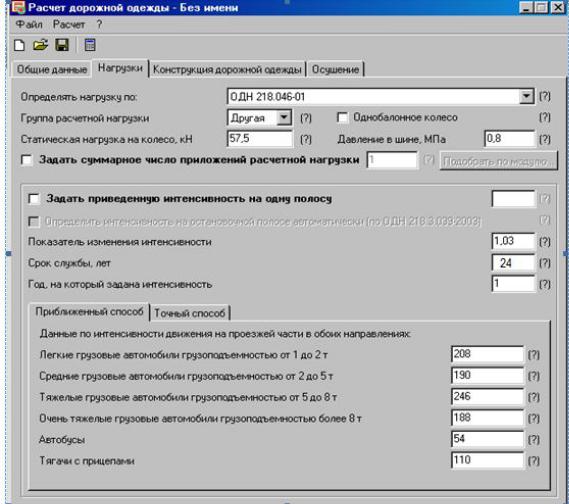Viewport: 569px width, 504px height.
Task: Click the Показатель изменения интенсивности field 1,03
Action: click(513, 241)
